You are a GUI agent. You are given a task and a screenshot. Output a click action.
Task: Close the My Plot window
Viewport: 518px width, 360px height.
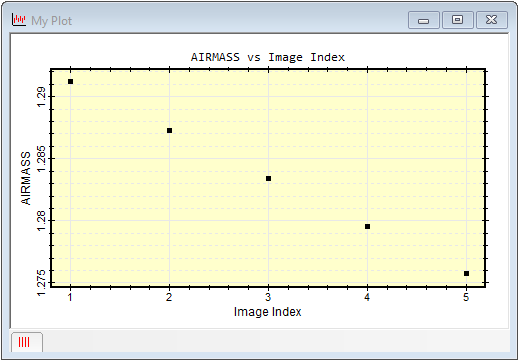(492, 20)
